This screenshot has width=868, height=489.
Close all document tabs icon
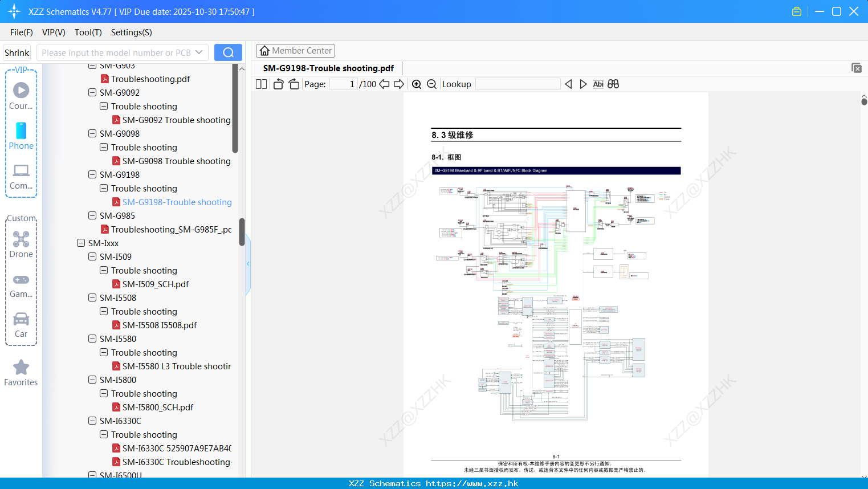(x=857, y=68)
